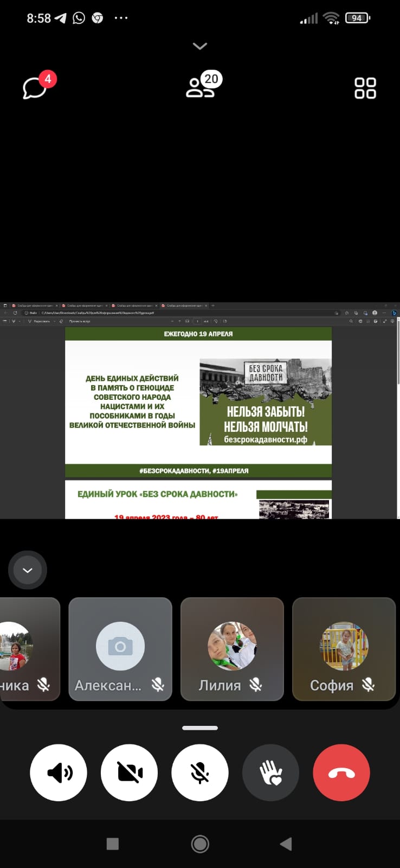This screenshot has height=868, width=400.
Task: Raise hand or send reaction
Action: click(271, 773)
